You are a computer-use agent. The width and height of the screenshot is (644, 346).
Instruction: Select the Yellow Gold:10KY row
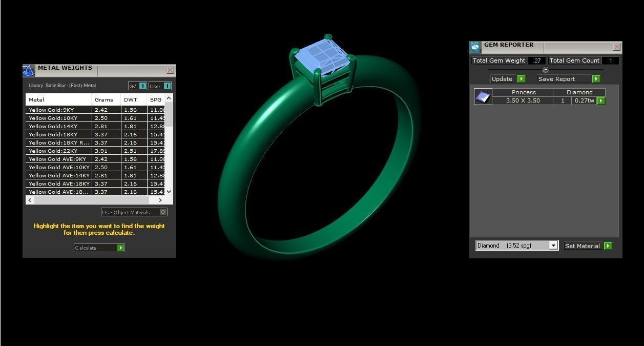coord(95,118)
